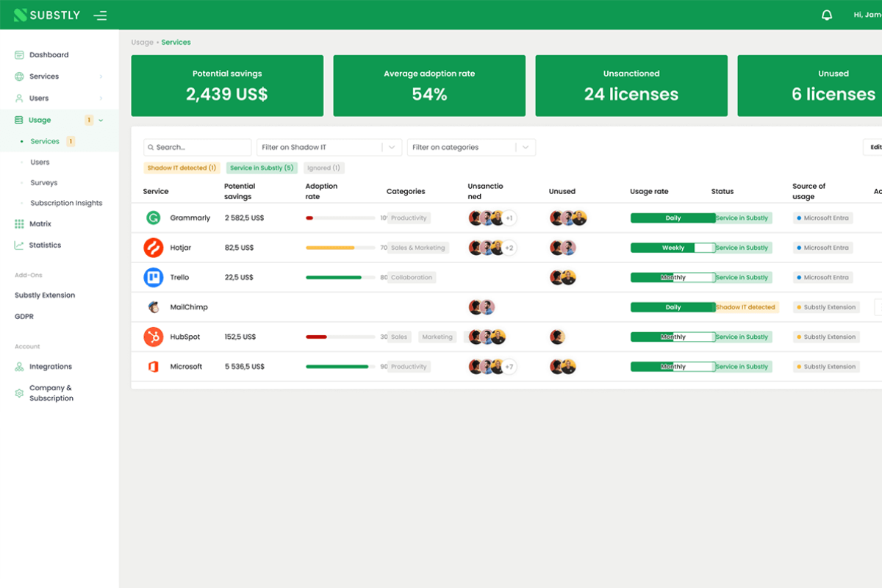This screenshot has height=588, width=882.
Task: Click the Integrations icon in sidebar
Action: point(19,367)
